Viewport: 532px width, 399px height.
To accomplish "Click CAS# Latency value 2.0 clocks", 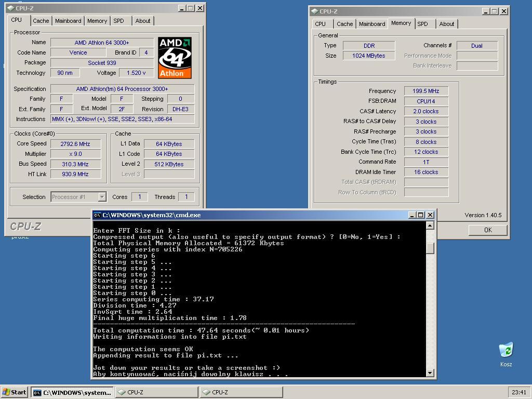I will pyautogui.click(x=426, y=111).
